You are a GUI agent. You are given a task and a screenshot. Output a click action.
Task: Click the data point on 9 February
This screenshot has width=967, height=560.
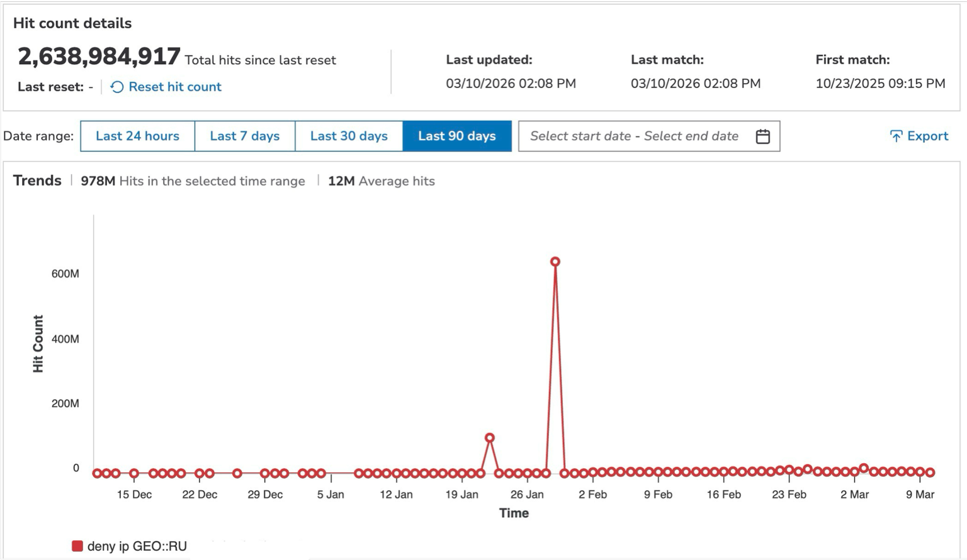tap(658, 471)
